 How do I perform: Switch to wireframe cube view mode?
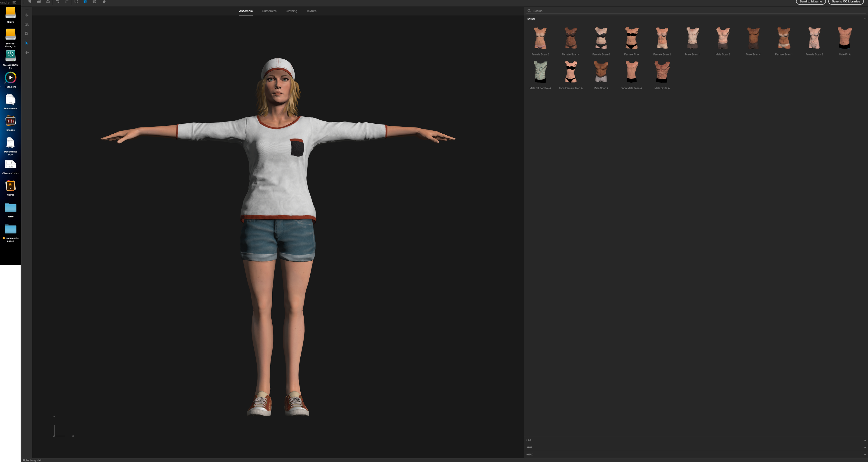pos(76,2)
